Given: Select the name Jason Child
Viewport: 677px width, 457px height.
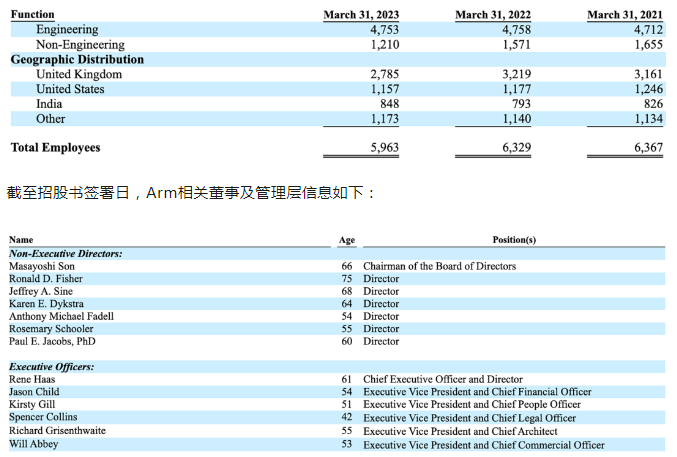Looking at the screenshot, I should pos(34,392).
